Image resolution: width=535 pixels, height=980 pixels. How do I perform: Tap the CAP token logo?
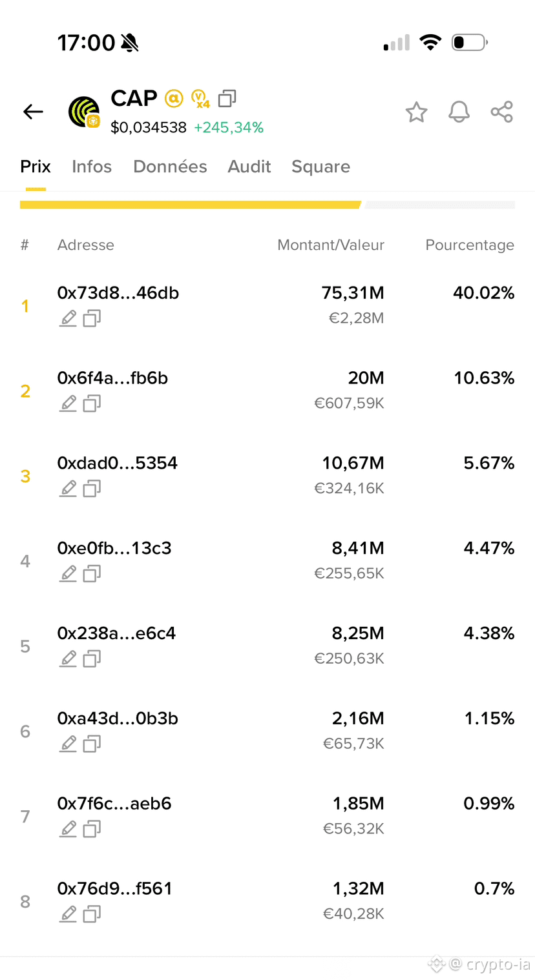(x=85, y=112)
